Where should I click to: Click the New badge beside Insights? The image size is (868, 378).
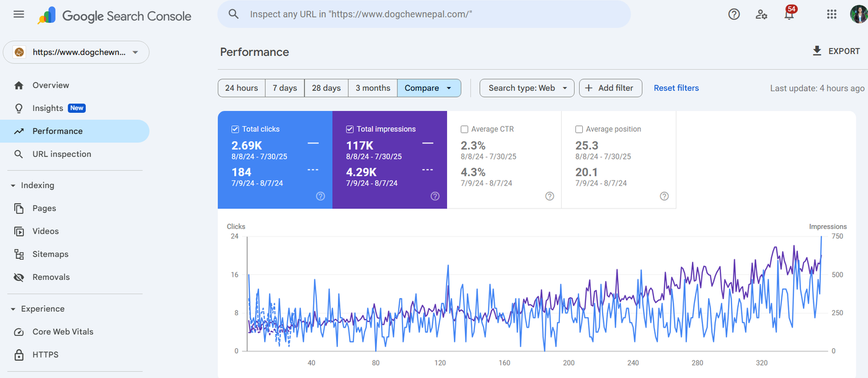pos(77,108)
